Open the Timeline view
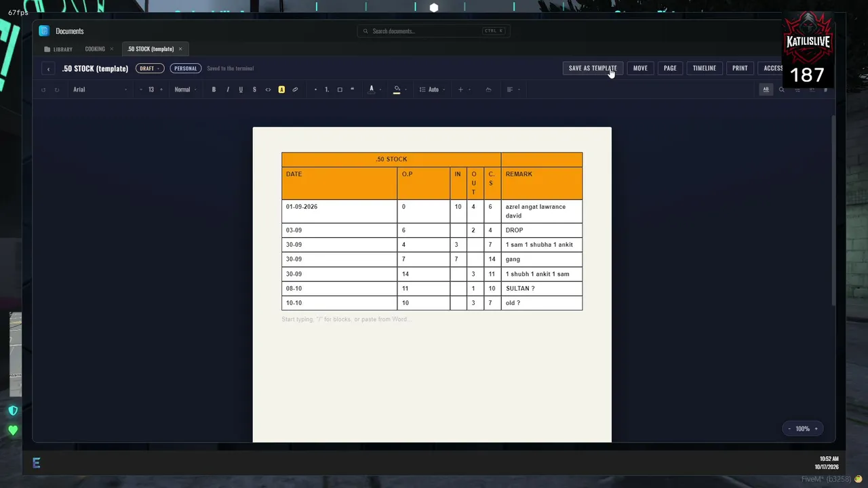Viewport: 868px width, 488px height. click(705, 68)
